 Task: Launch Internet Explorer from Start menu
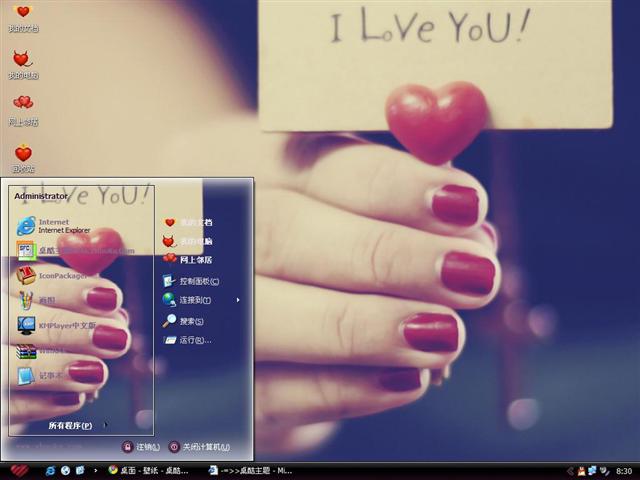tap(53, 226)
